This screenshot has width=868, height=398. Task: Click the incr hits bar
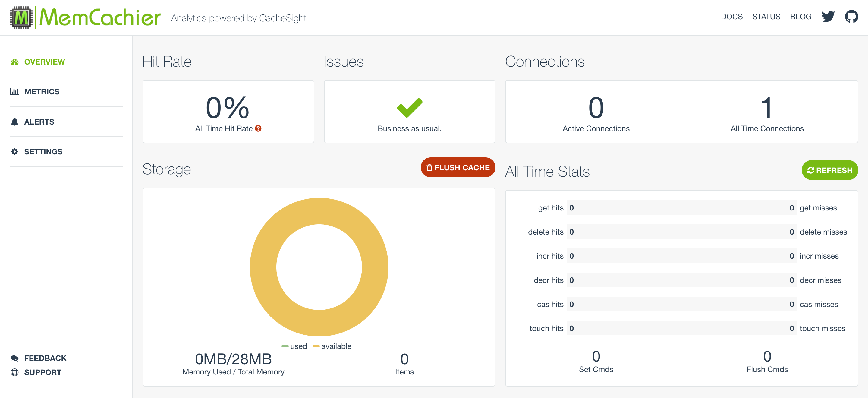(681, 256)
